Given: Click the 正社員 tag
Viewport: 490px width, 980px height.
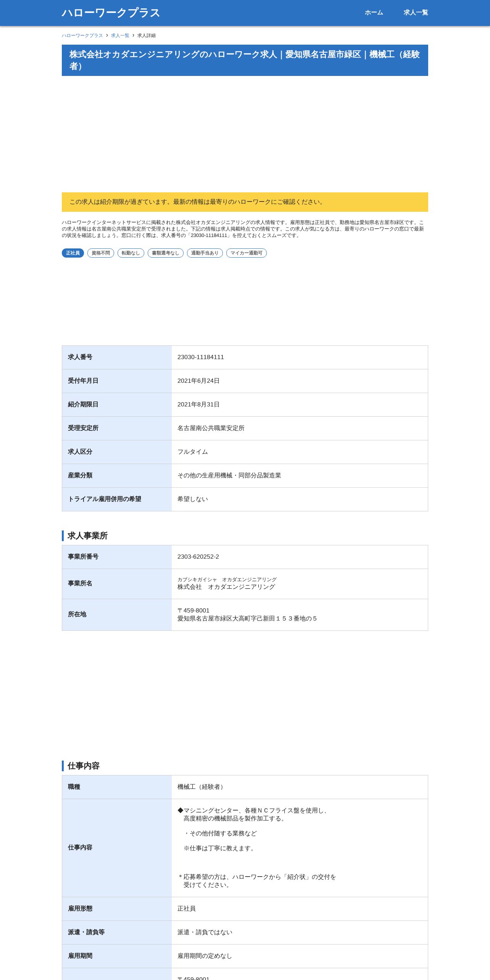Looking at the screenshot, I should coord(73,253).
